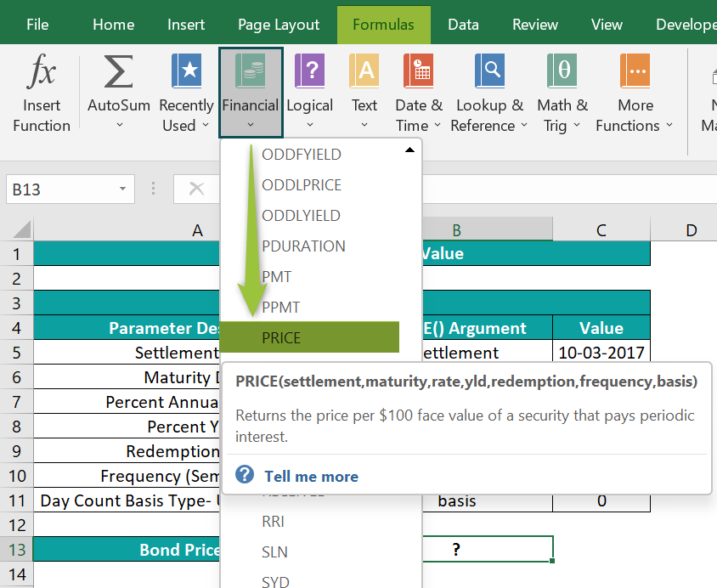Select cell B13 with question mark
Screen dimensions: 717x588
pyautogui.click(x=487, y=549)
